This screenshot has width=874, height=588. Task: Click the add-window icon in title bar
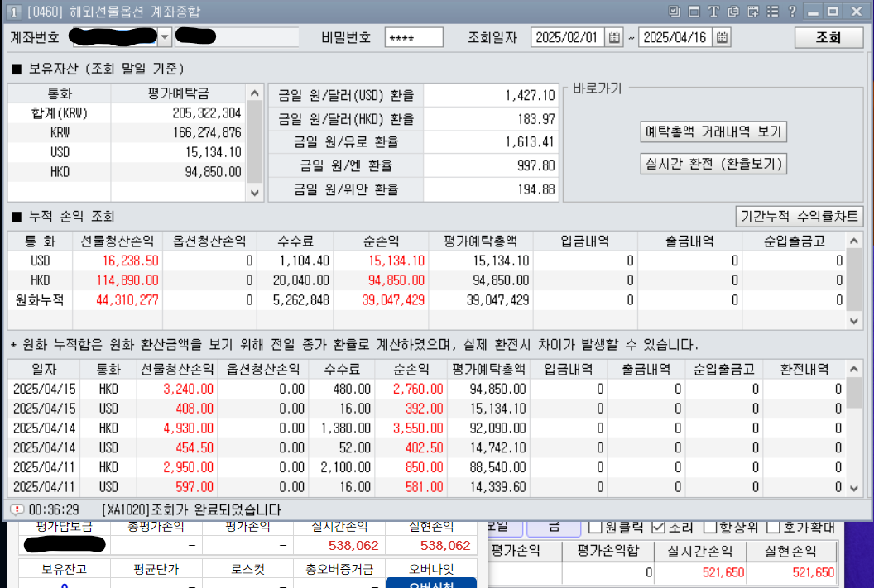coord(753,11)
